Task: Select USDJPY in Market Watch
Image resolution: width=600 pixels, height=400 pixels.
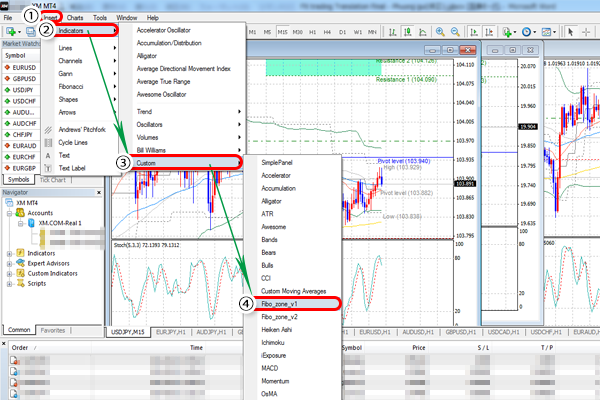Action: pos(21,90)
